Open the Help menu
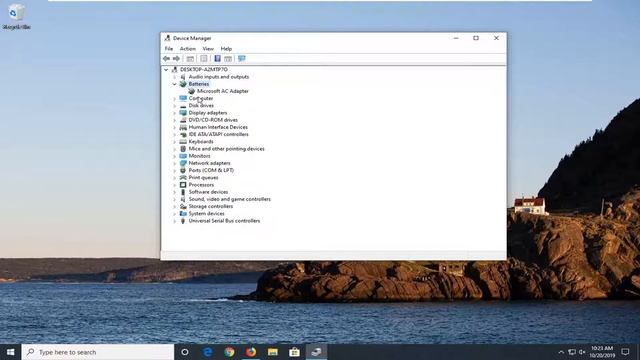 (226, 49)
